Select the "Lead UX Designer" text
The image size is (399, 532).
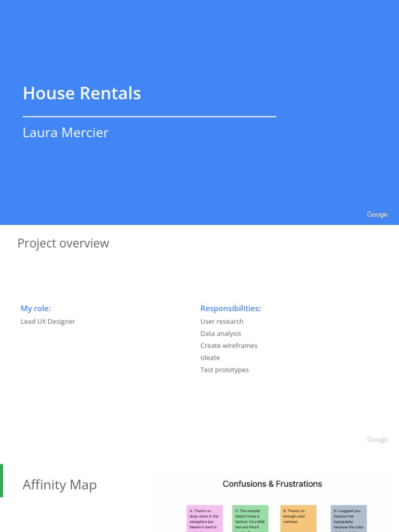pos(48,321)
